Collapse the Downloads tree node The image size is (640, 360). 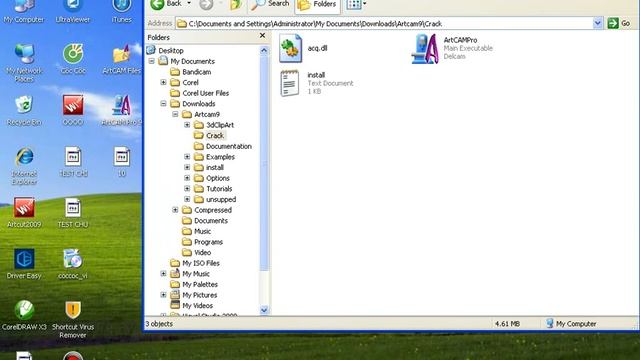point(163,104)
